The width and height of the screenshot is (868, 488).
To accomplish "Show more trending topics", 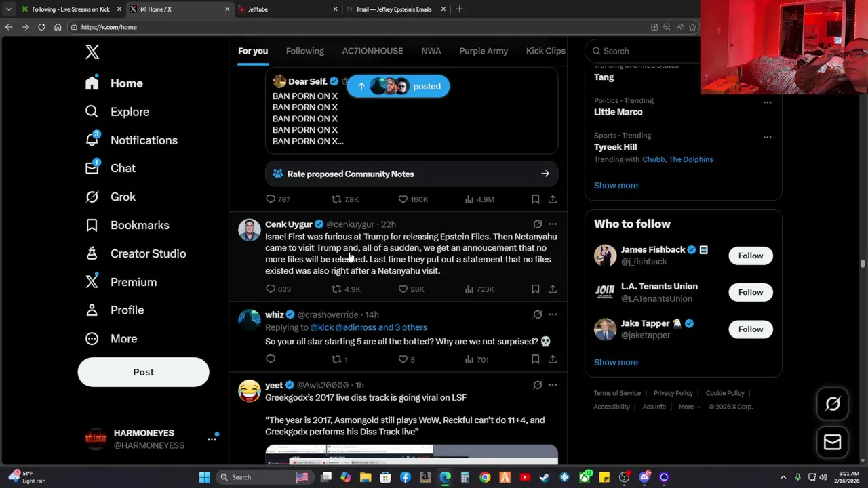I will coord(616,186).
